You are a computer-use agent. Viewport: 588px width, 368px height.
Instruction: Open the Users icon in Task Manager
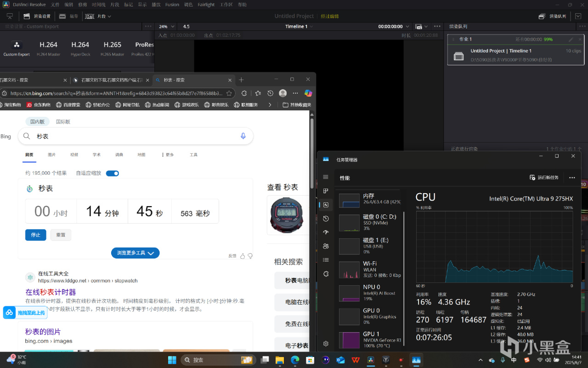pyautogui.click(x=326, y=246)
